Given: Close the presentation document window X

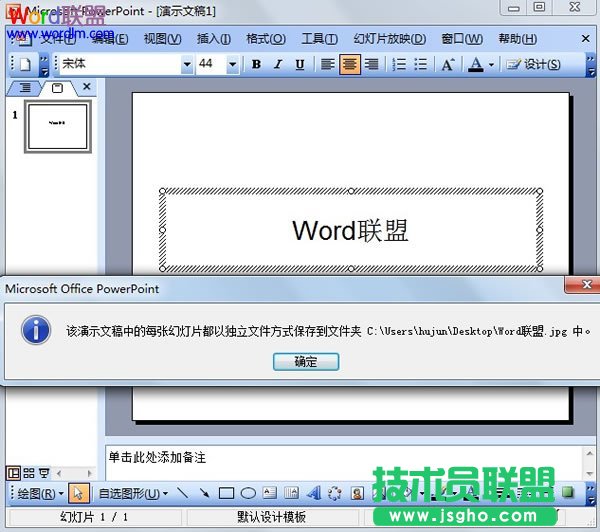Looking at the screenshot, I should tap(585, 39).
